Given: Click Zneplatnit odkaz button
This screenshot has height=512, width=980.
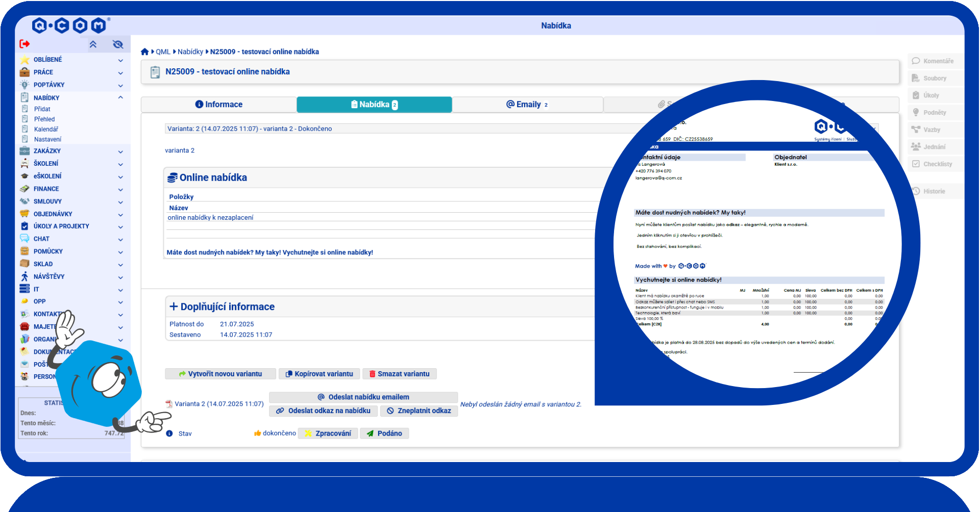Looking at the screenshot, I should coord(419,411).
